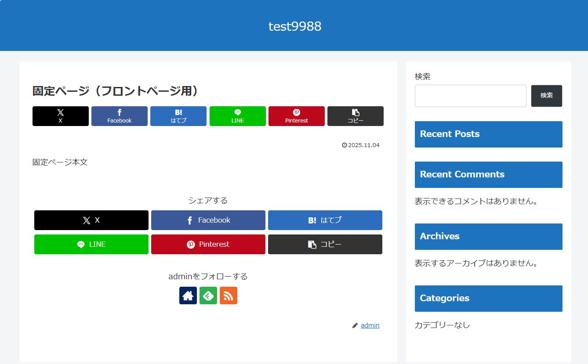This screenshot has height=364, width=588.
Task: Focus the 検索 search text field
Action: [x=470, y=96]
